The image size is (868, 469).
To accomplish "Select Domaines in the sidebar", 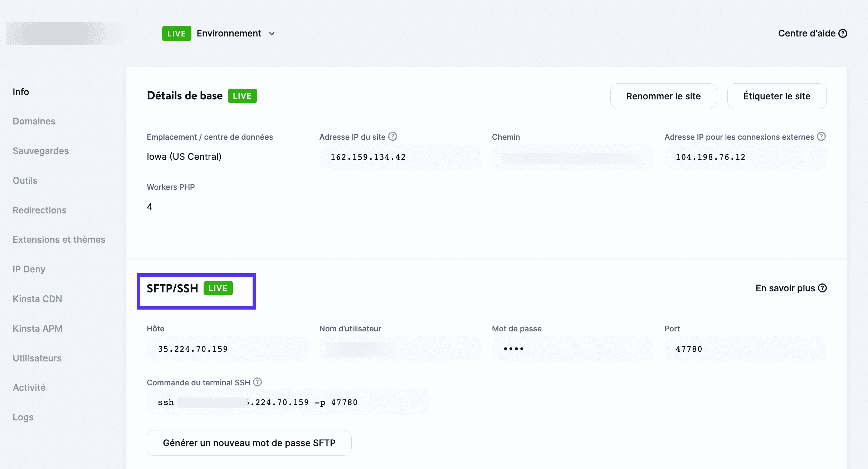I will pos(34,121).
